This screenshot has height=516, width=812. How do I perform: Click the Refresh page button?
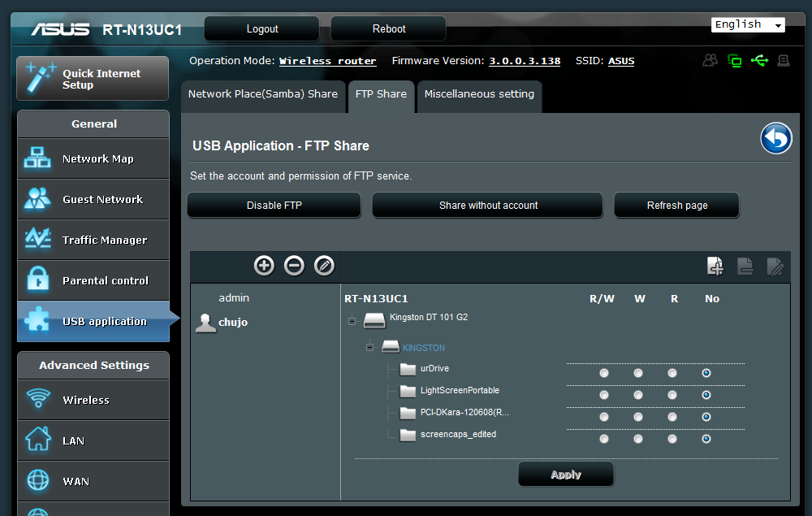pyautogui.click(x=677, y=205)
